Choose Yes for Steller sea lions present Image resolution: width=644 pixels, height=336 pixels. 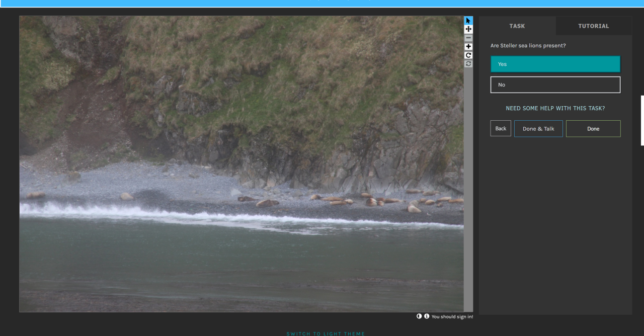point(555,64)
